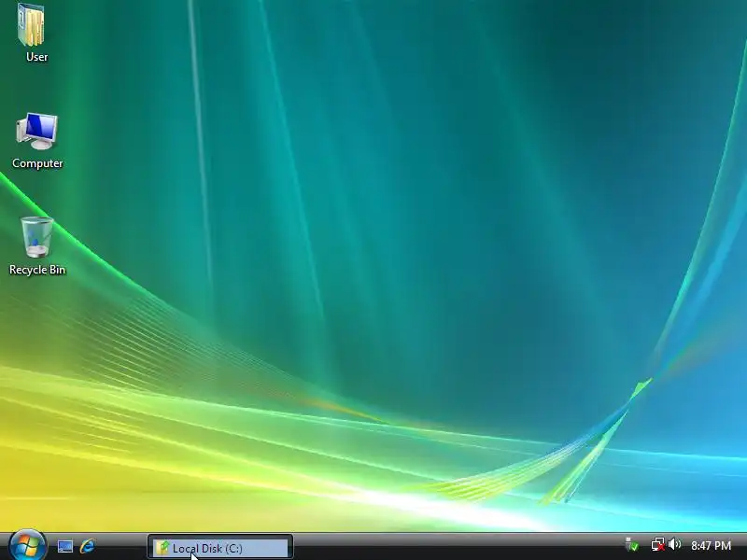Open the network connection tray icon

[658, 544]
